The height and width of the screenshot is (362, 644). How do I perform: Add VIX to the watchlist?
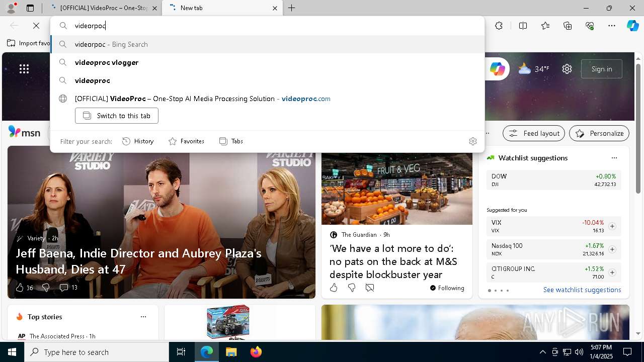click(612, 226)
